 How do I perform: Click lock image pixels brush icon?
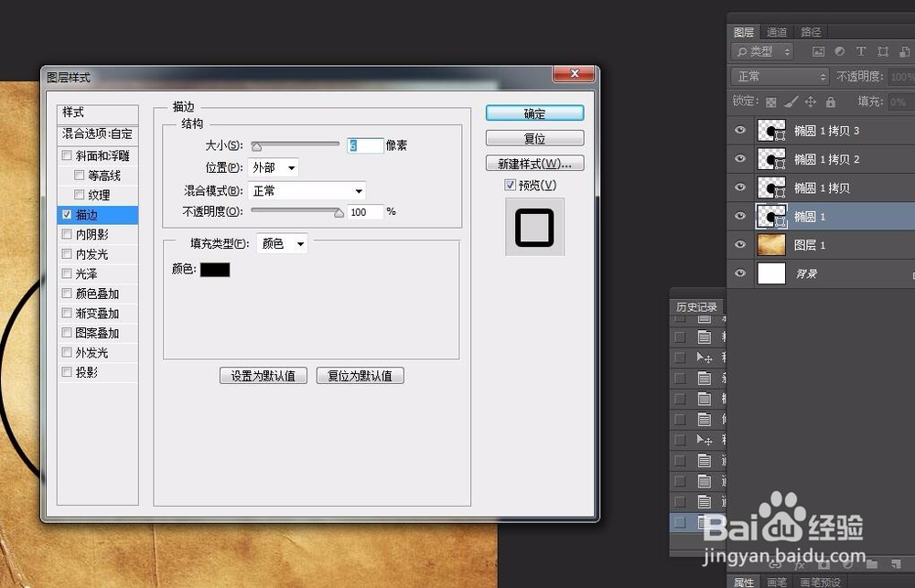(x=791, y=102)
